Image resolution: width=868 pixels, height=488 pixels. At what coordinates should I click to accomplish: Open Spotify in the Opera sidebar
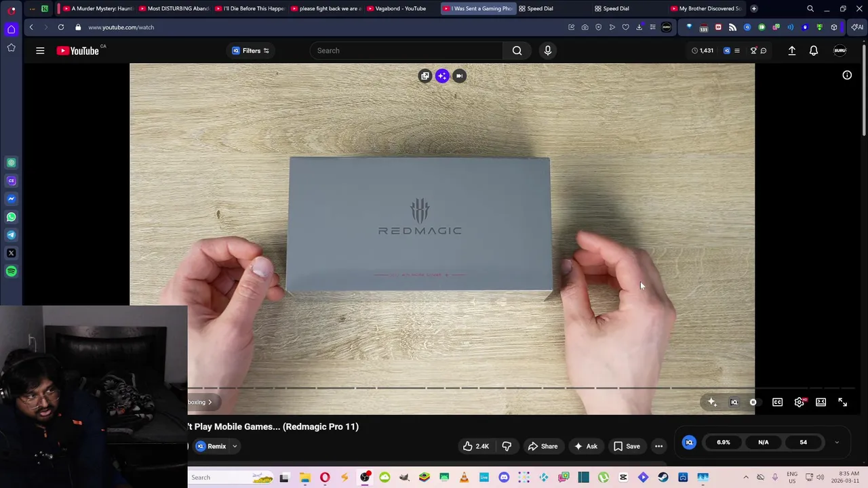click(11, 271)
